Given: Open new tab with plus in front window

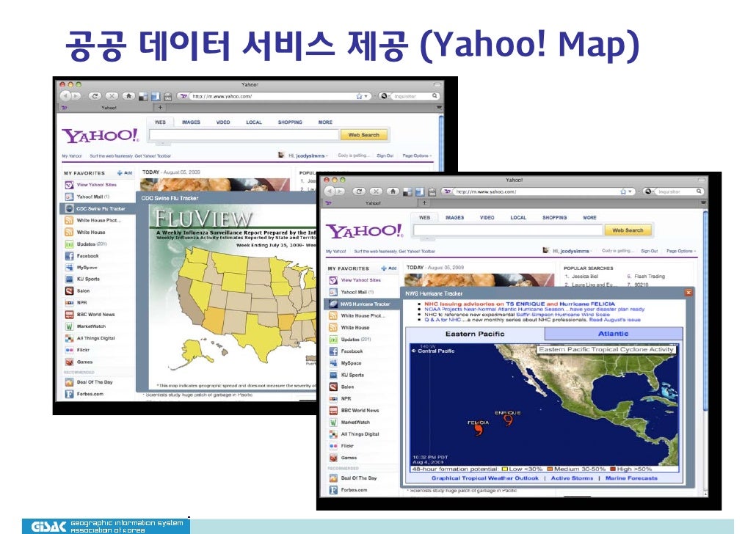Looking at the screenshot, I should pyautogui.click(x=424, y=203).
